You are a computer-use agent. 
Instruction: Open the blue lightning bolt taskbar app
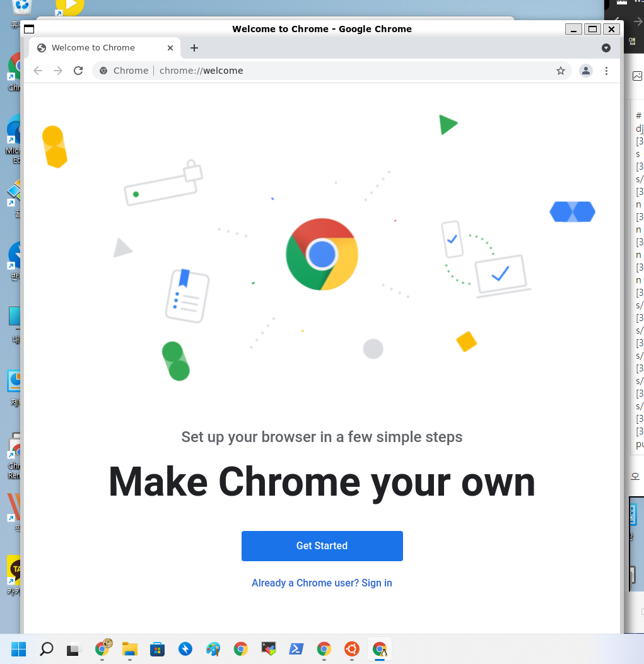coord(185,649)
